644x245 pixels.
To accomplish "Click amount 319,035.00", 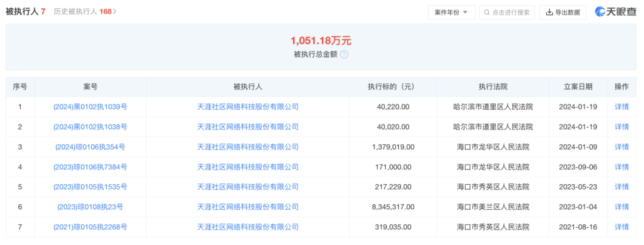I will pos(393,227).
